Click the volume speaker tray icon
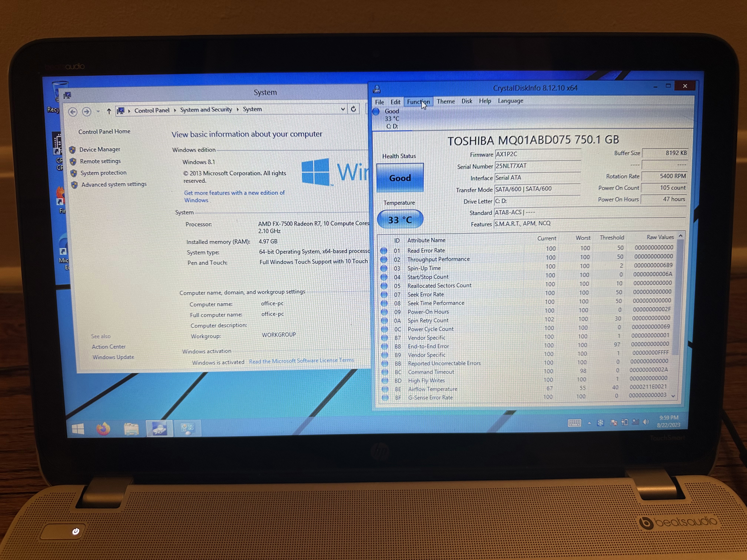This screenshot has width=747, height=560. pos(645,422)
